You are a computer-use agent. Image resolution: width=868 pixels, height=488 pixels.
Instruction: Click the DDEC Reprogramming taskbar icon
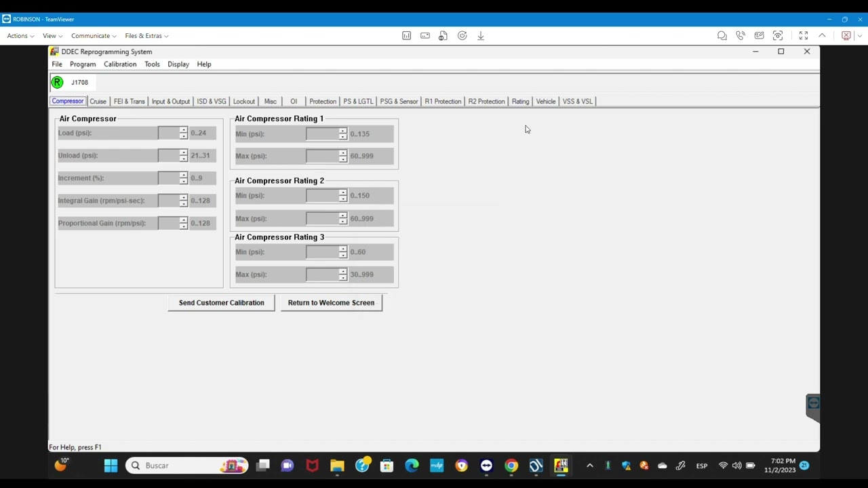coord(561,466)
